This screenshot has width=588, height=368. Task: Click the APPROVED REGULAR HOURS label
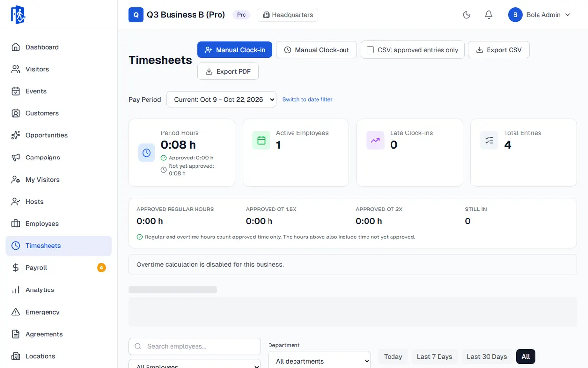(x=175, y=209)
